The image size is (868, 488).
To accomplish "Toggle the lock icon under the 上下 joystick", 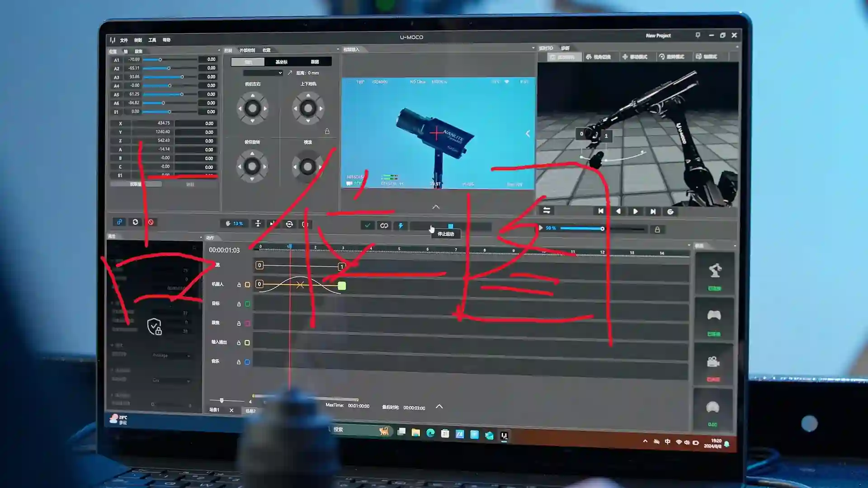I will point(327,131).
